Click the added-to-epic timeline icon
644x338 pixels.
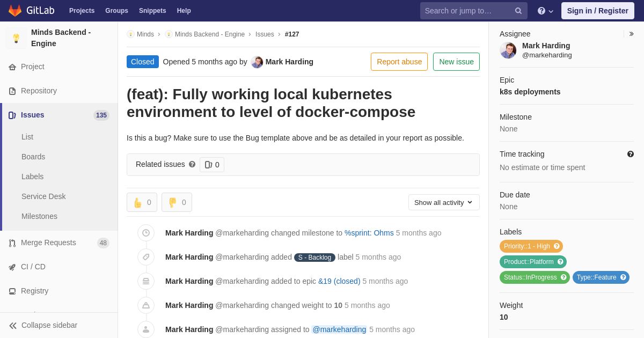146,281
